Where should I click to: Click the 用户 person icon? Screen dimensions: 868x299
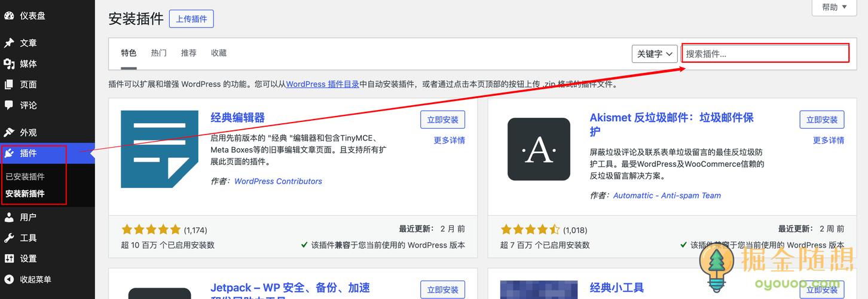point(9,217)
